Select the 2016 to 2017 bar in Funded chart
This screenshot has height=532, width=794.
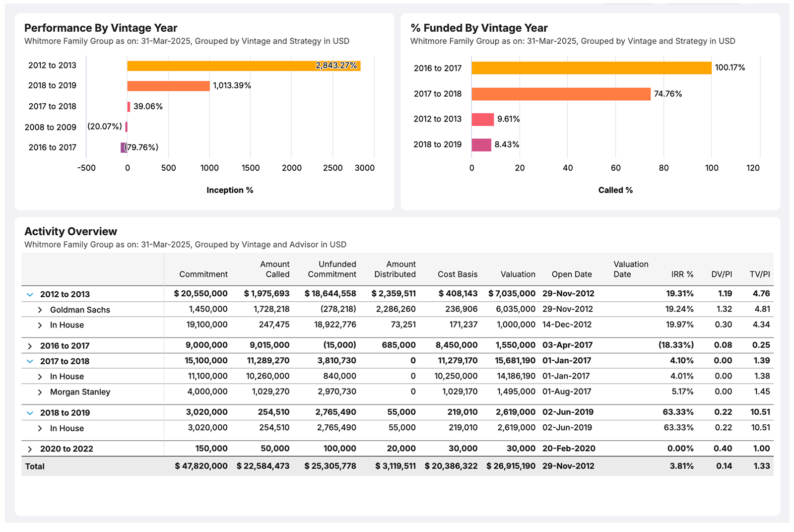tap(591, 67)
